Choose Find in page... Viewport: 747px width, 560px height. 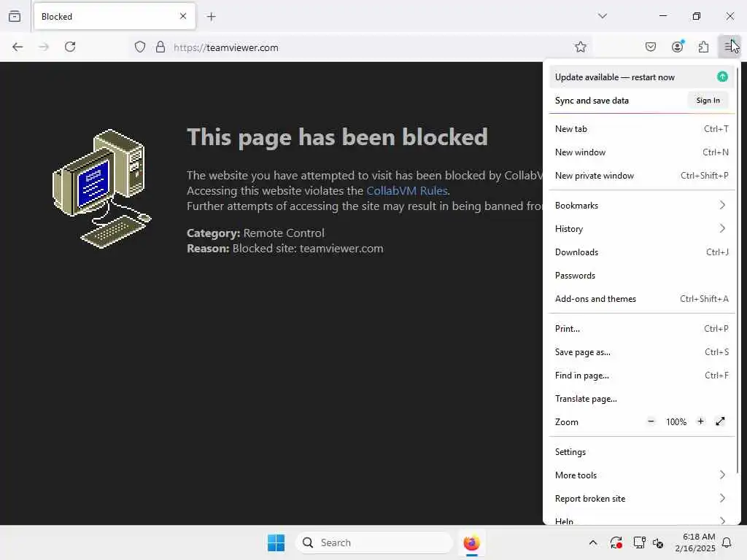tap(641, 376)
